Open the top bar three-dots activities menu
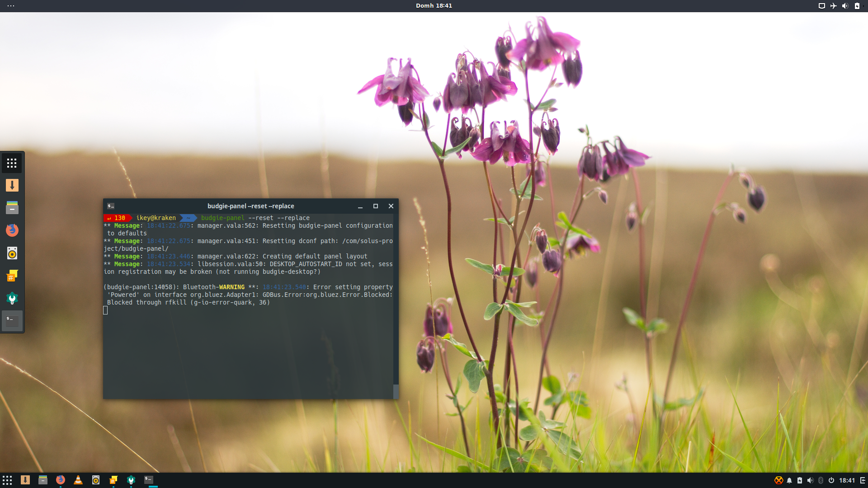Screen dimensions: 868x488 11,6
